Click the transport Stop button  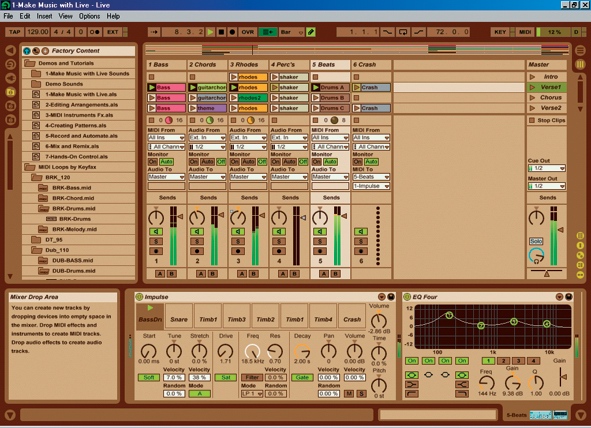tap(221, 32)
